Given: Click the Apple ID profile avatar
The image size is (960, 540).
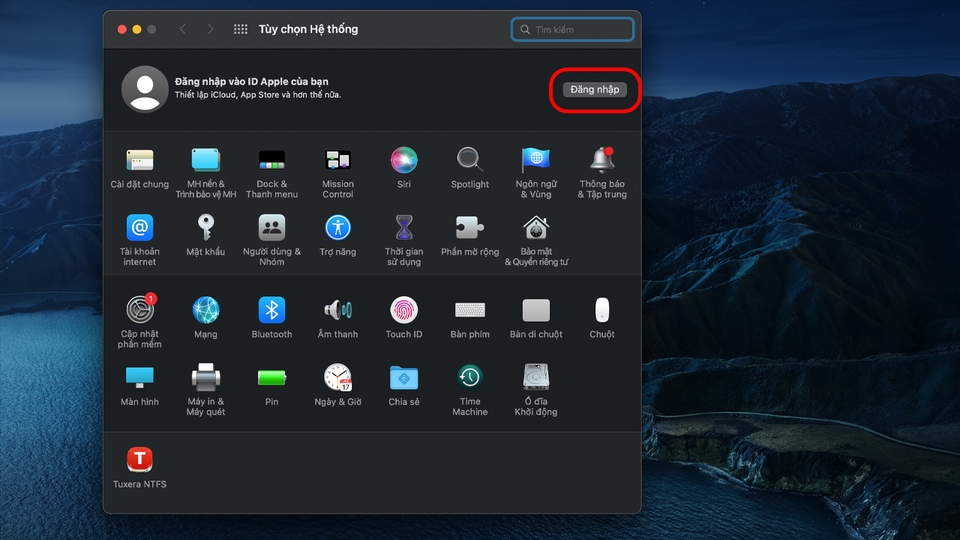Looking at the screenshot, I should (145, 89).
